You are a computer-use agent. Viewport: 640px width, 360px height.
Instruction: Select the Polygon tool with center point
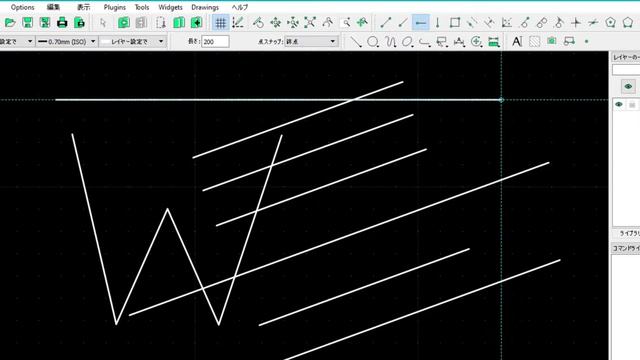[611, 22]
